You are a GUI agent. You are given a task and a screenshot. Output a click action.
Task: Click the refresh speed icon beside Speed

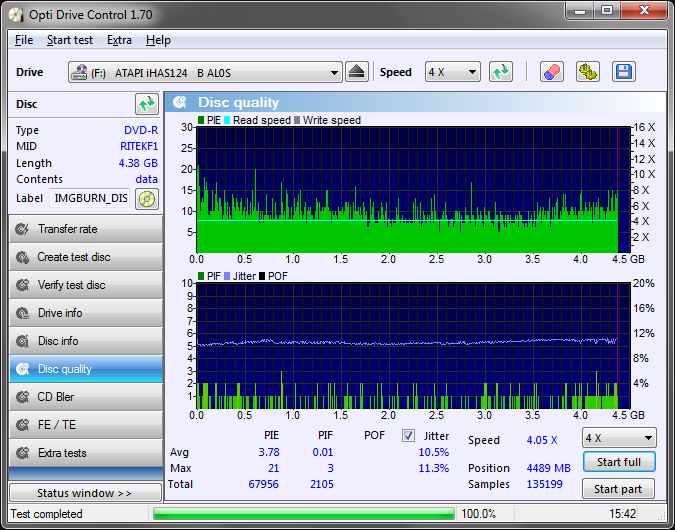[501, 72]
